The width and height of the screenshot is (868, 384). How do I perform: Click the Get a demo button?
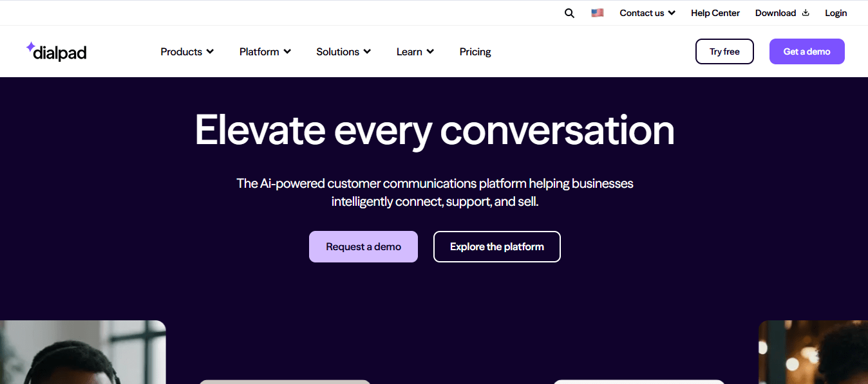point(807,51)
